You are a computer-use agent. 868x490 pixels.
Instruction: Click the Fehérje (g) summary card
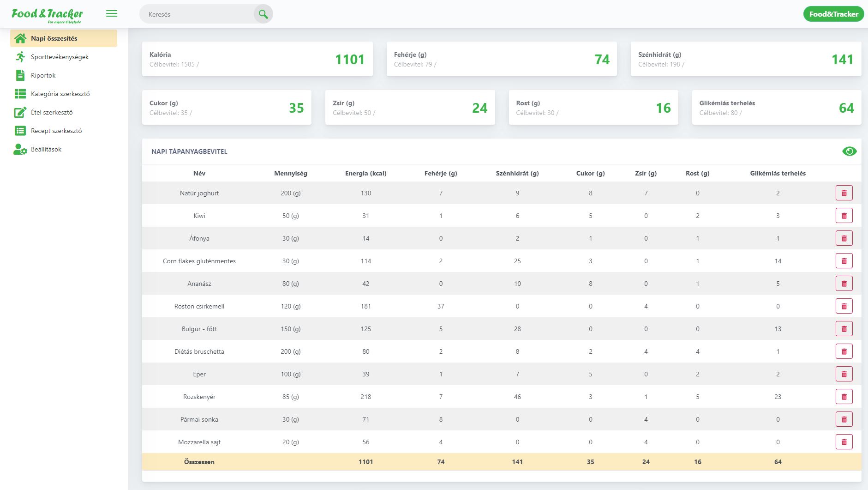coord(502,59)
